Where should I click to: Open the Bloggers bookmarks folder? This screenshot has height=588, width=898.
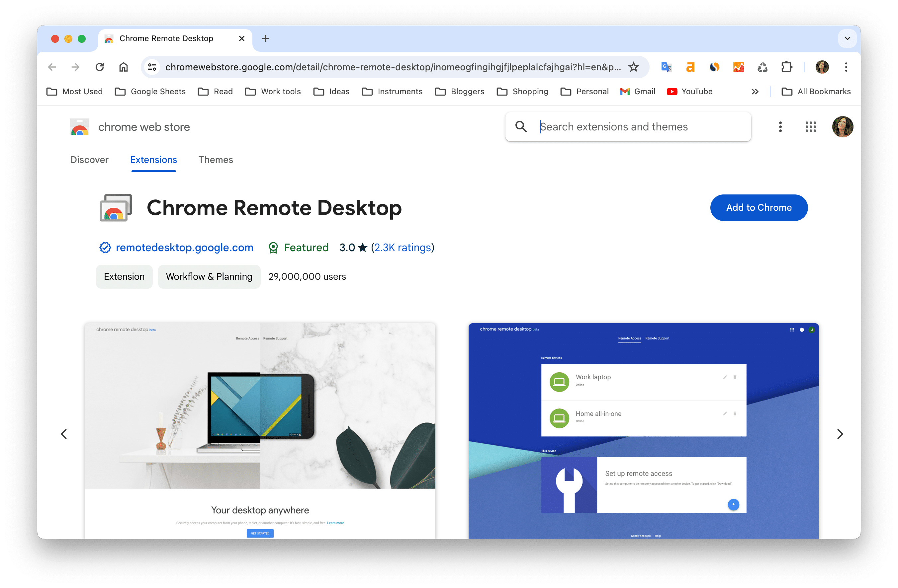(459, 92)
